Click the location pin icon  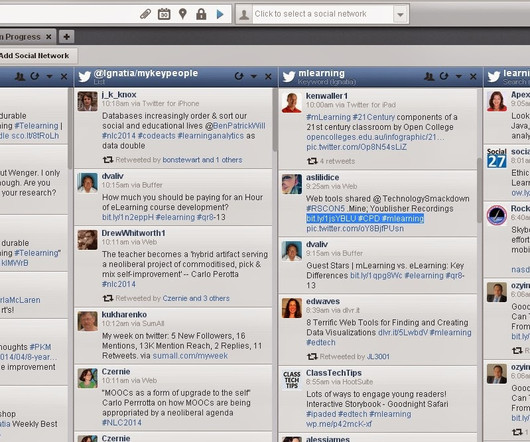tap(183, 14)
